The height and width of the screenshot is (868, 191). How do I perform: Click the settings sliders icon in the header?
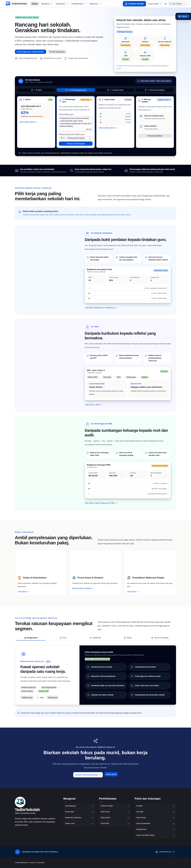tap(165, 4)
